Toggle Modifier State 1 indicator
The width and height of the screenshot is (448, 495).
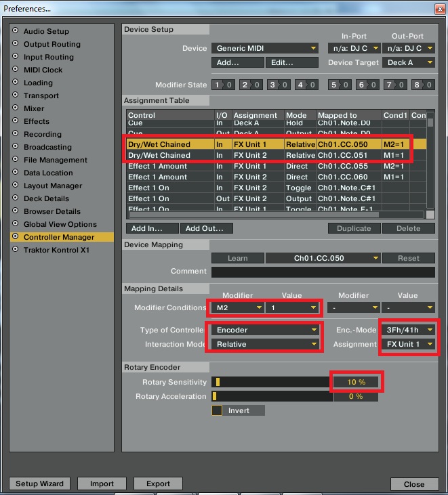(223, 85)
